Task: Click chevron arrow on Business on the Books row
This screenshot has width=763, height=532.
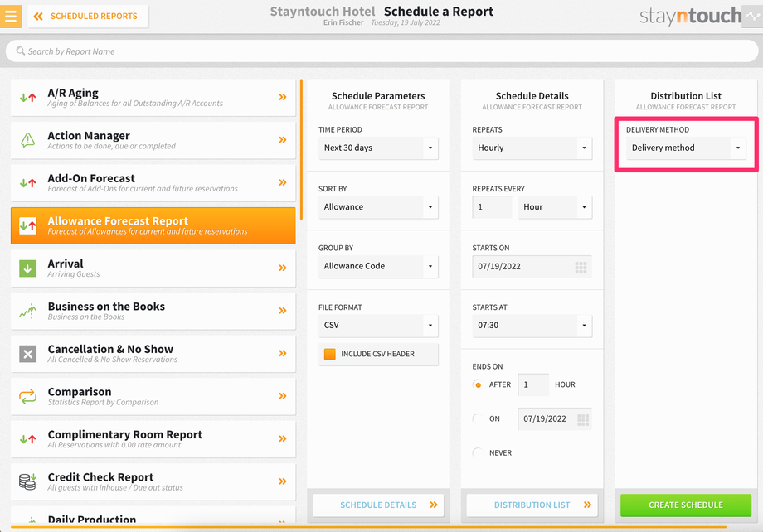Action: pos(283,311)
